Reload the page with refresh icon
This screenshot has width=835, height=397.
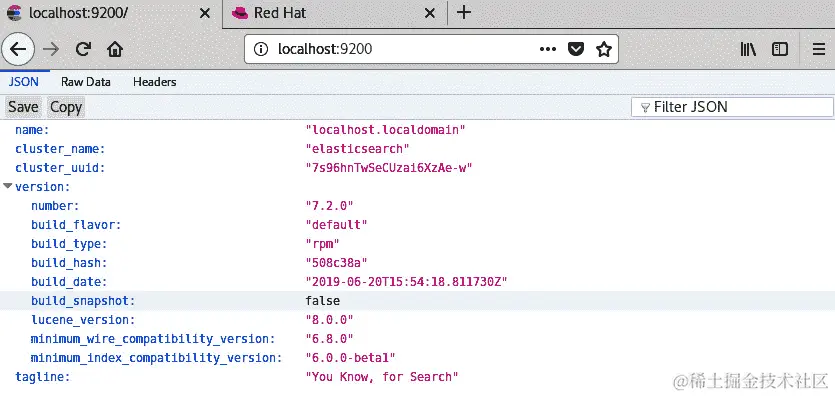click(83, 49)
